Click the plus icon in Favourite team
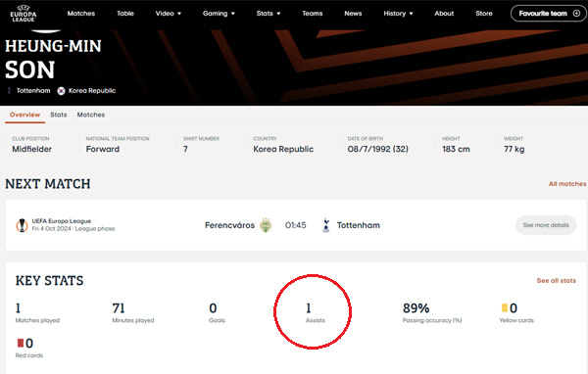Viewport: 588px width, 374px height. [x=576, y=14]
